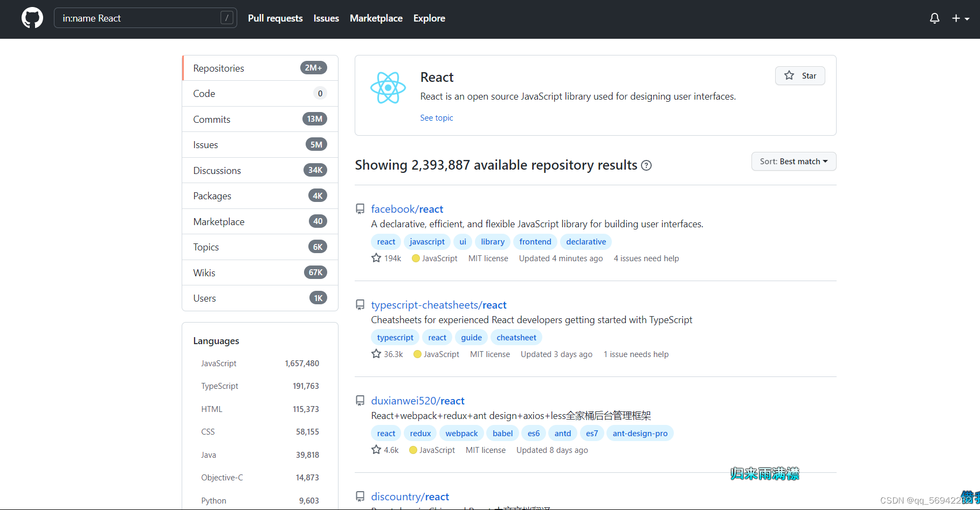Screen dimensions: 980x510
Task: Click the ui topic tag
Action: point(463,242)
